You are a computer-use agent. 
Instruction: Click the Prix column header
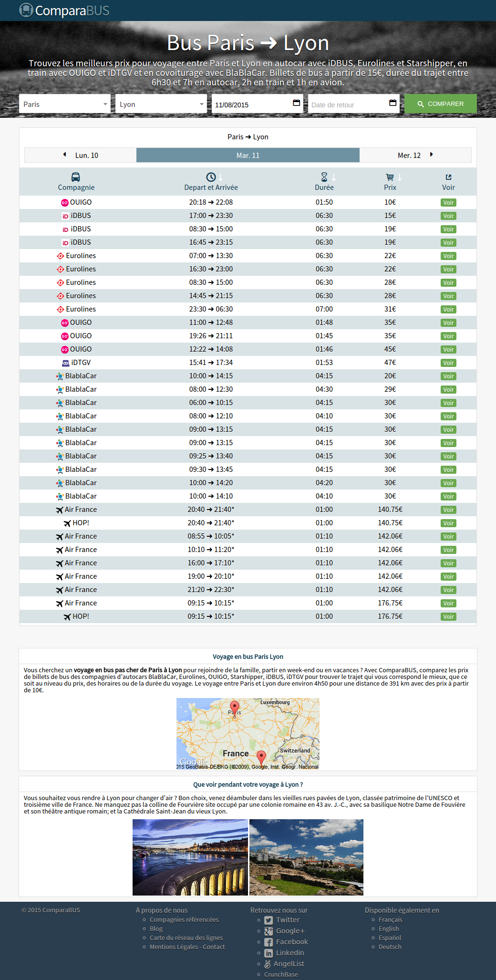pos(390,188)
